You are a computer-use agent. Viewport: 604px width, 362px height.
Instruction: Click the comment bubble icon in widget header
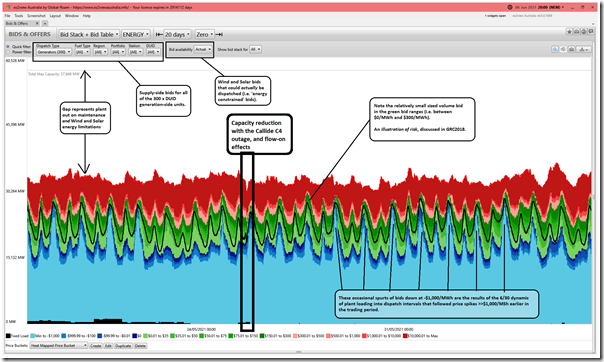click(591, 32)
